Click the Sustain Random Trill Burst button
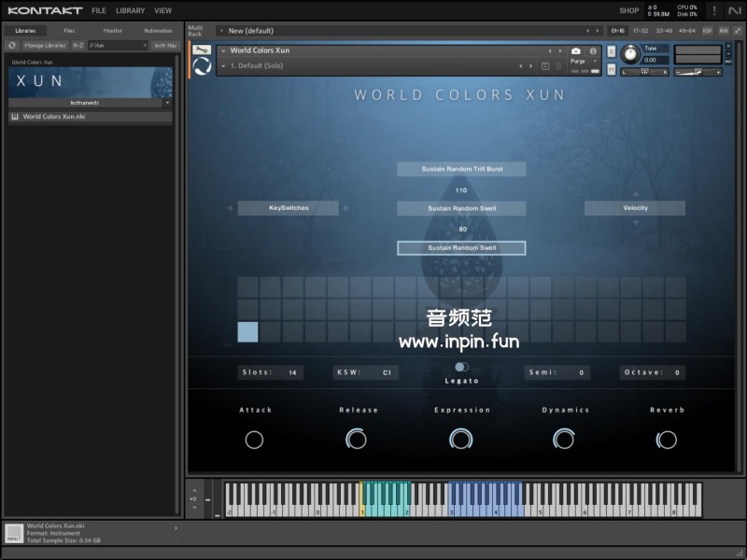The image size is (747, 560). coord(461,169)
